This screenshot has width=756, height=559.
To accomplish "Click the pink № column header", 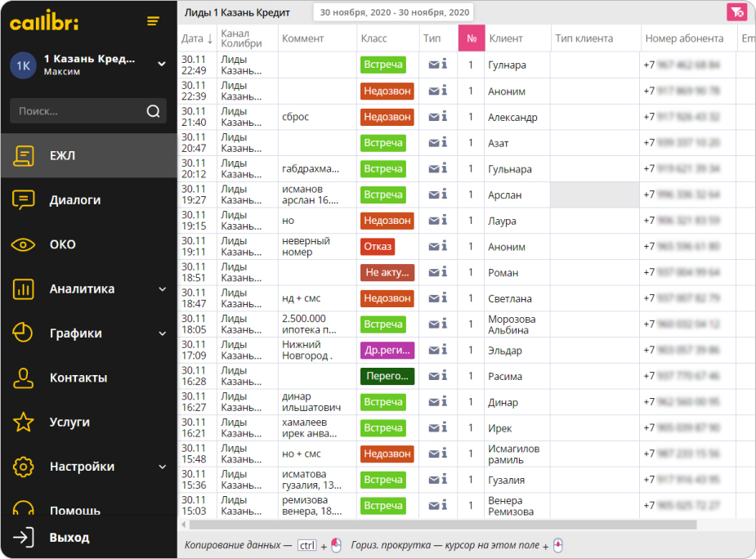I will 471,38.
